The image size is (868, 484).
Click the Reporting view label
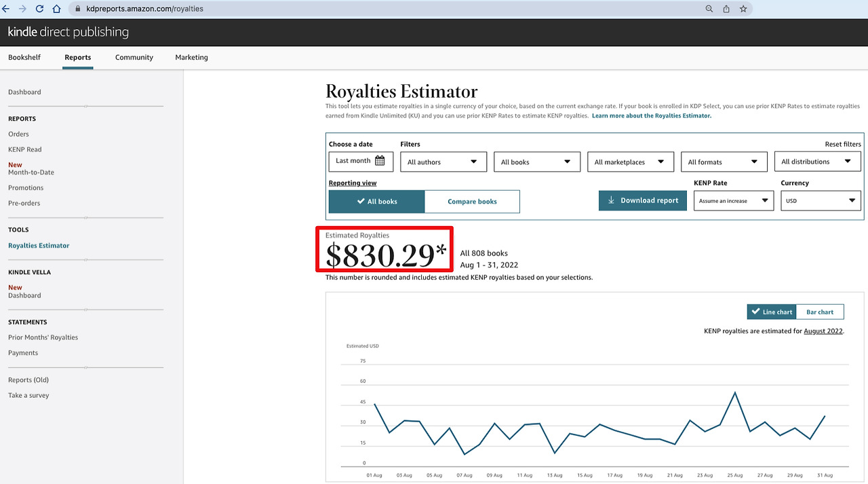(x=353, y=183)
